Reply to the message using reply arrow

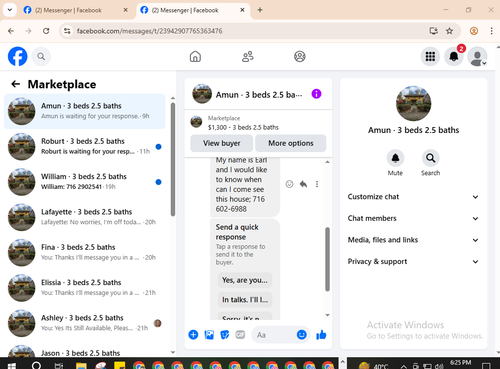point(303,184)
